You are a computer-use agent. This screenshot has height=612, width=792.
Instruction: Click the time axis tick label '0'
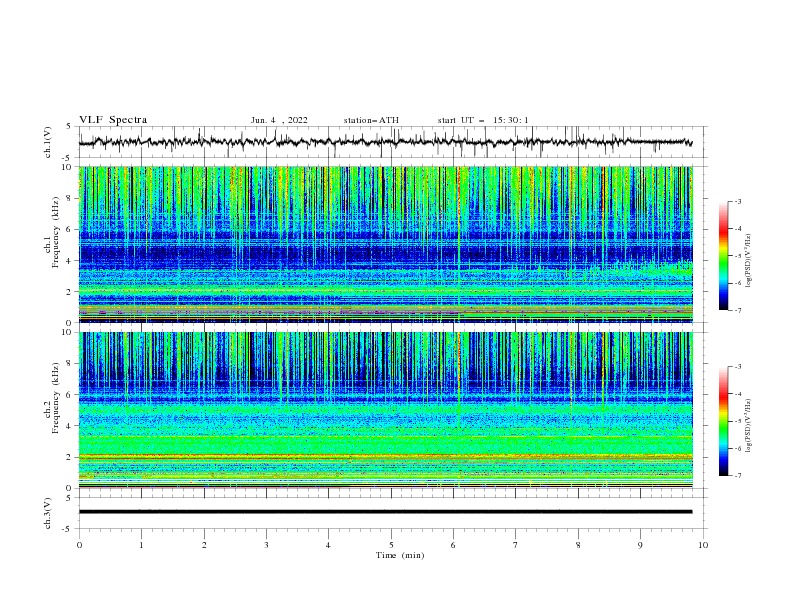[79, 545]
